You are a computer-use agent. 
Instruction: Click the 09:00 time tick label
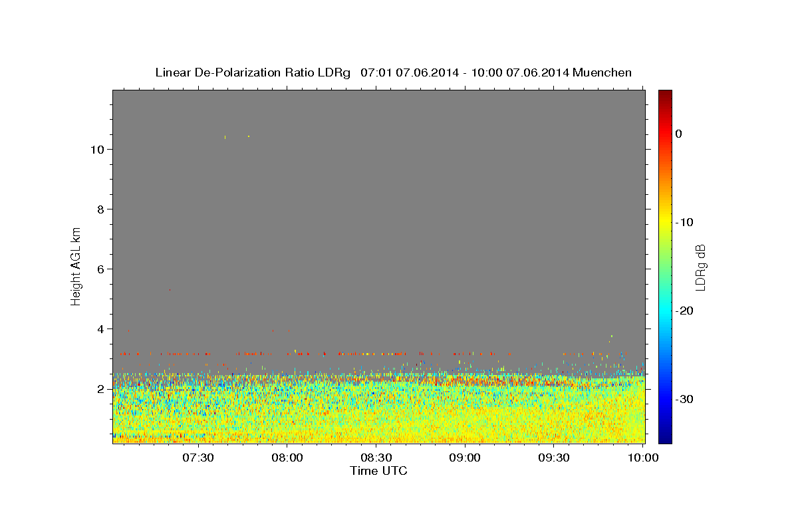465,458
